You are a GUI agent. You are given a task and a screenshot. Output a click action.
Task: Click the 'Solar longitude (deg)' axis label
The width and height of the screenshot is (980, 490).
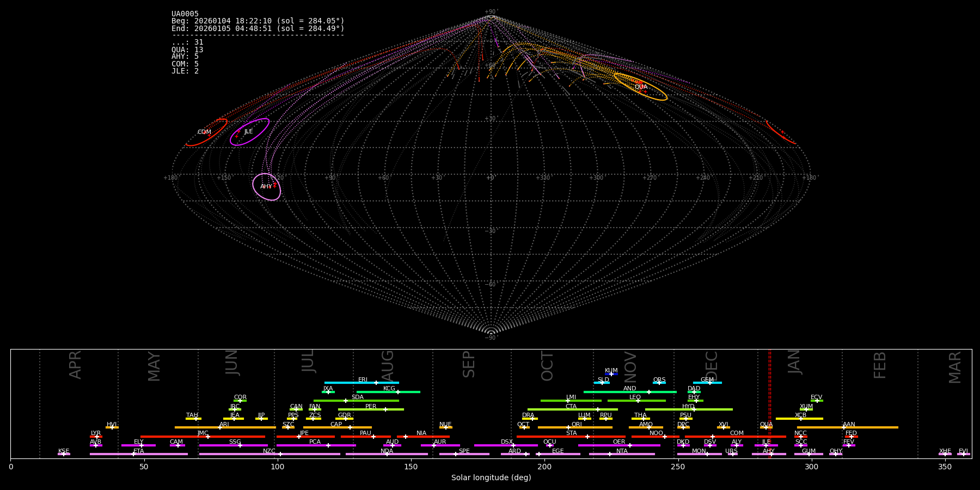491,478
